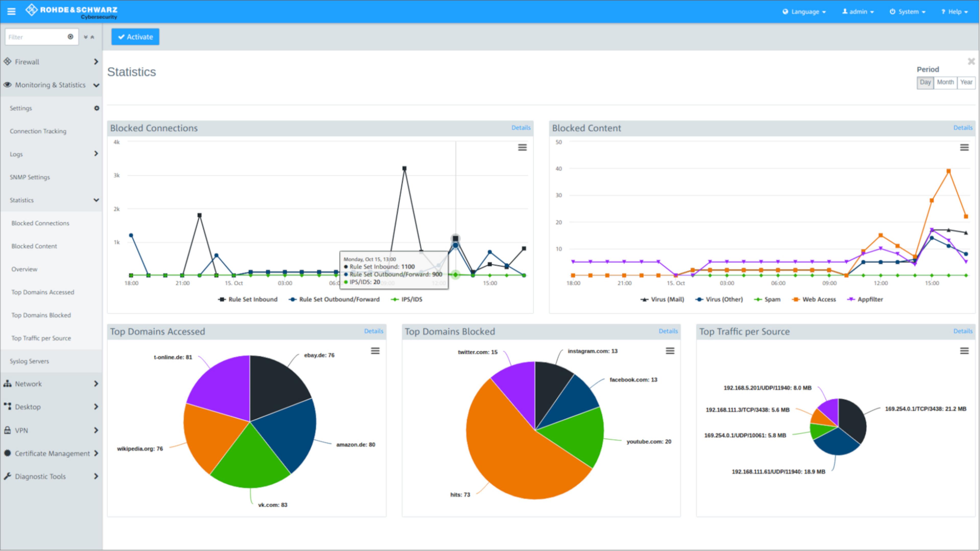The height and width of the screenshot is (551, 980).
Task: Open Top Domains Blocked chart menu icon
Action: [670, 351]
